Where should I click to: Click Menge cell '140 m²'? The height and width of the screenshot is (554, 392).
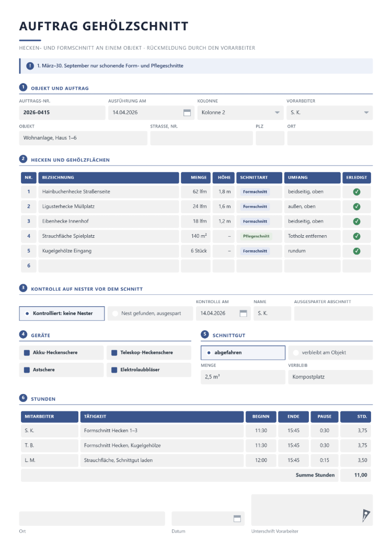(196, 236)
